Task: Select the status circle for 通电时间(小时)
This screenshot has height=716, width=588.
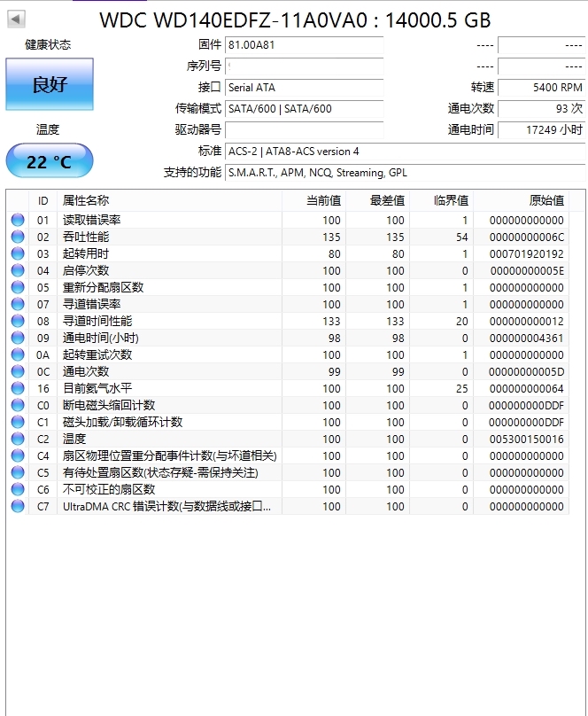Action: [x=18, y=339]
